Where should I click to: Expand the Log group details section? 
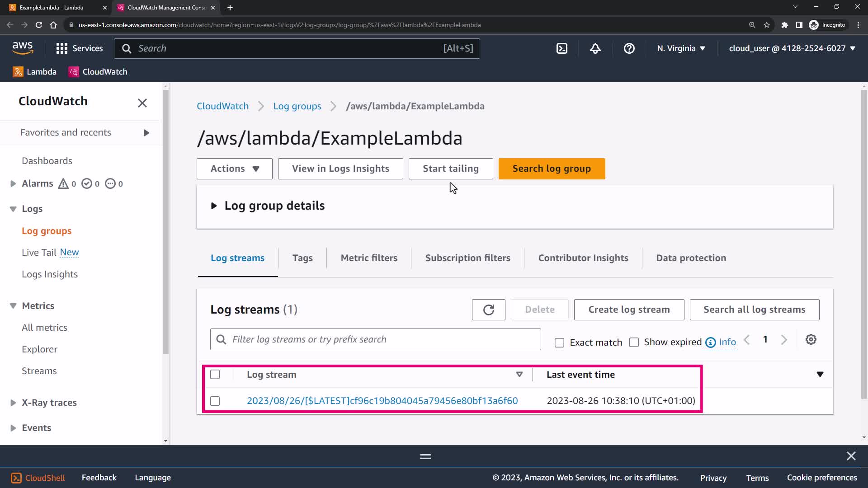(x=214, y=206)
